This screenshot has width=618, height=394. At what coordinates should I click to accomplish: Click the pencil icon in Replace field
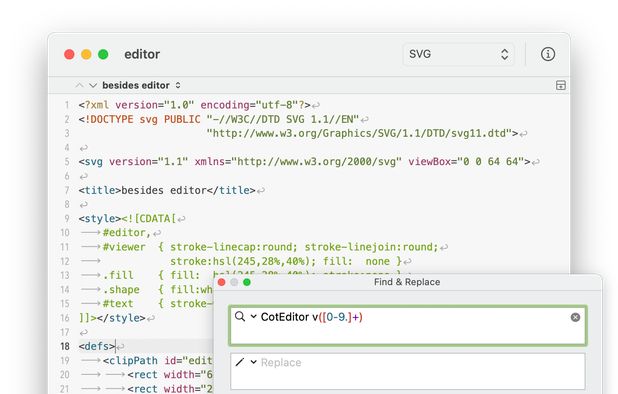tap(240, 362)
